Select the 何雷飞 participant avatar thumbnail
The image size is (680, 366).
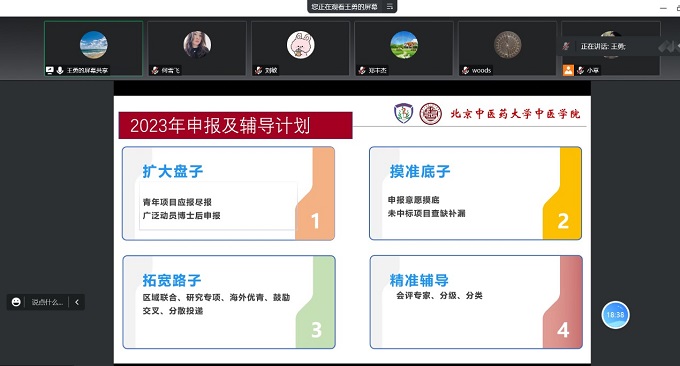[x=197, y=45]
